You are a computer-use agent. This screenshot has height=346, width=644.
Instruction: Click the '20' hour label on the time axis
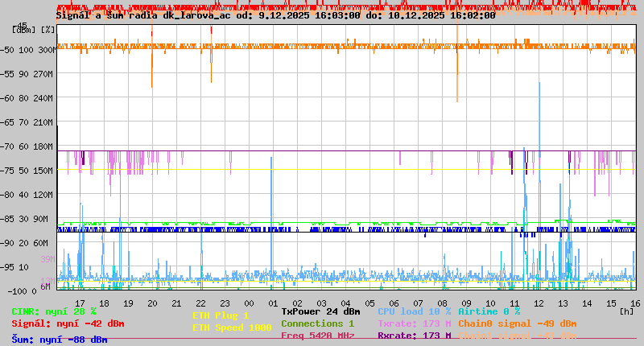(152, 303)
